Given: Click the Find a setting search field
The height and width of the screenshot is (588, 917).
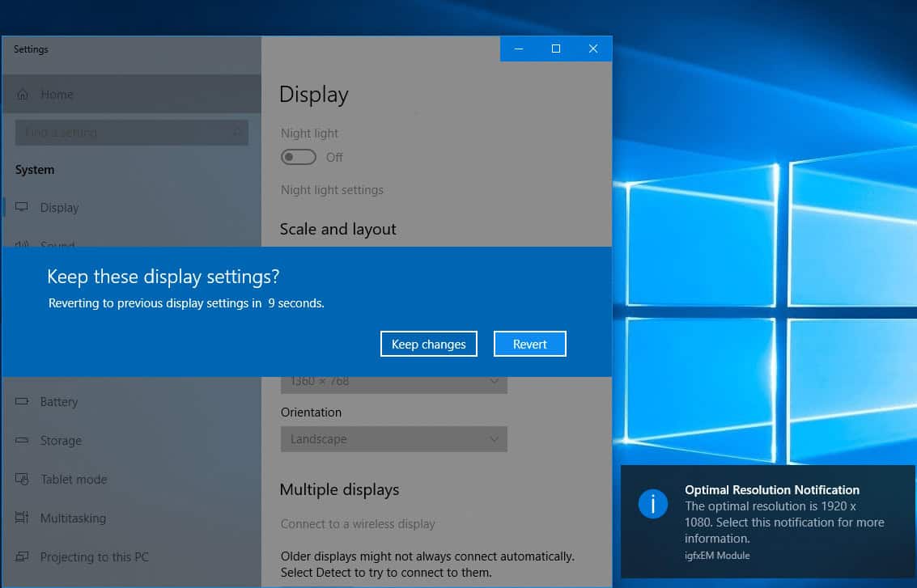Looking at the screenshot, I should [131, 133].
